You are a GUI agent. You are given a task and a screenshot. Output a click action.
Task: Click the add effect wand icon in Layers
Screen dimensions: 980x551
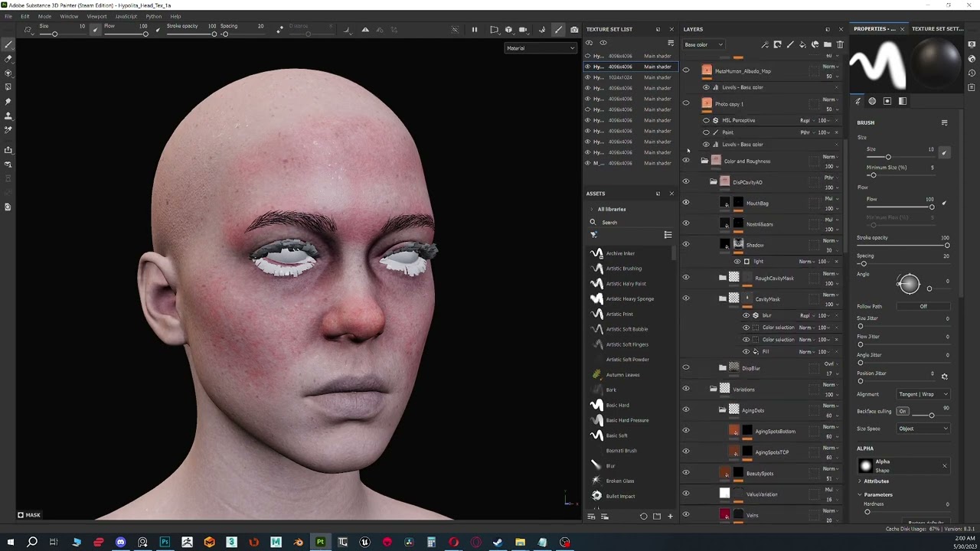point(765,44)
